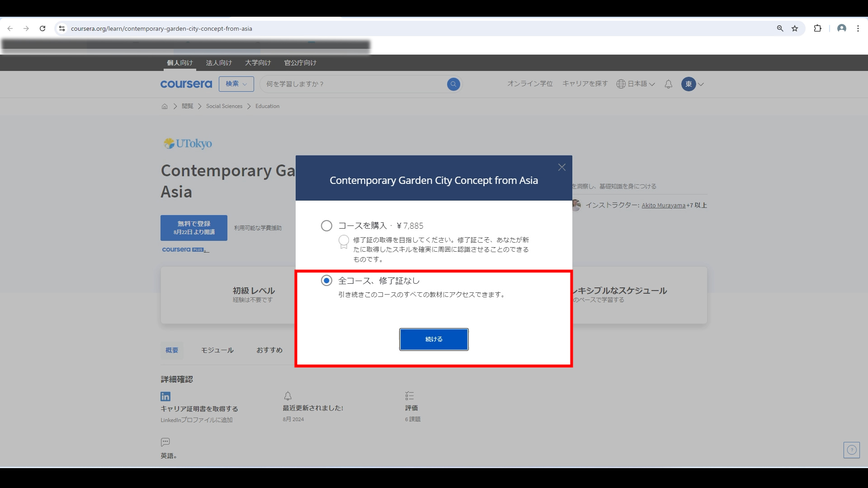Click the LinkedIn icon under 詳細確認
This screenshot has height=488, width=868.
coord(165,396)
